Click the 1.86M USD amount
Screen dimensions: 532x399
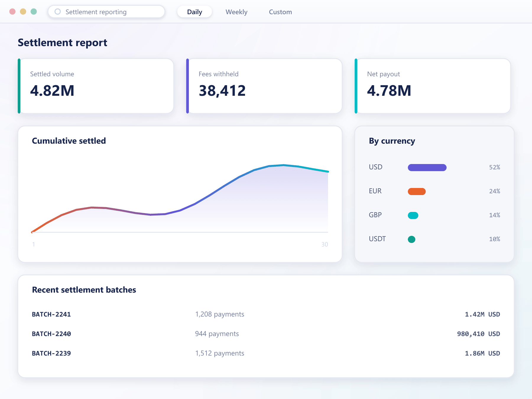[482, 353]
